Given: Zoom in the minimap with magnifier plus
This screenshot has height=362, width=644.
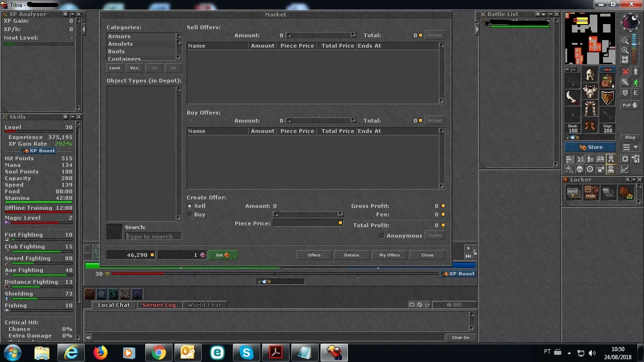Looking at the screenshot, I should [x=625, y=50].
